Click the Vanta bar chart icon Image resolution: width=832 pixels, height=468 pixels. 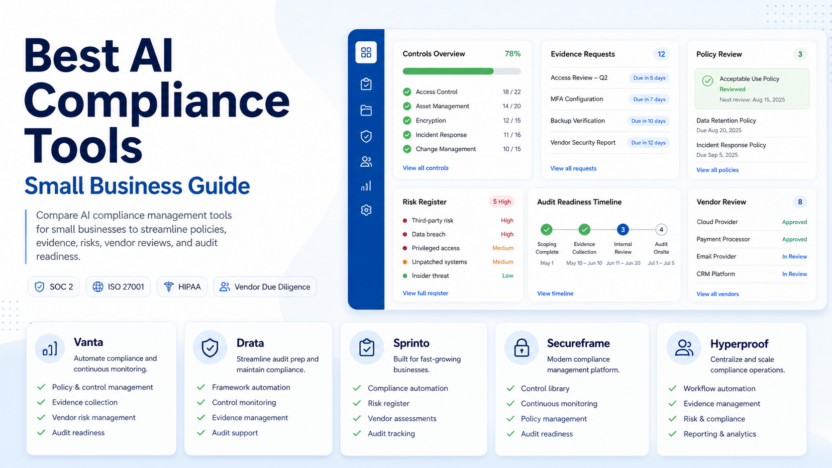50,349
